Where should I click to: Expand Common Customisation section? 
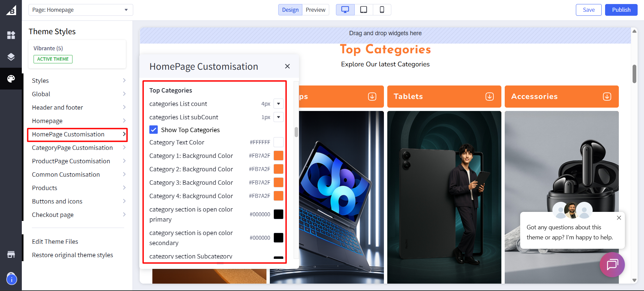pyautogui.click(x=79, y=174)
